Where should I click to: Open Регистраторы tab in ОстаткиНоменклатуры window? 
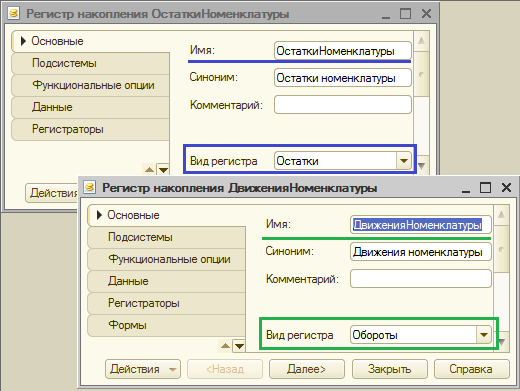coord(91,129)
